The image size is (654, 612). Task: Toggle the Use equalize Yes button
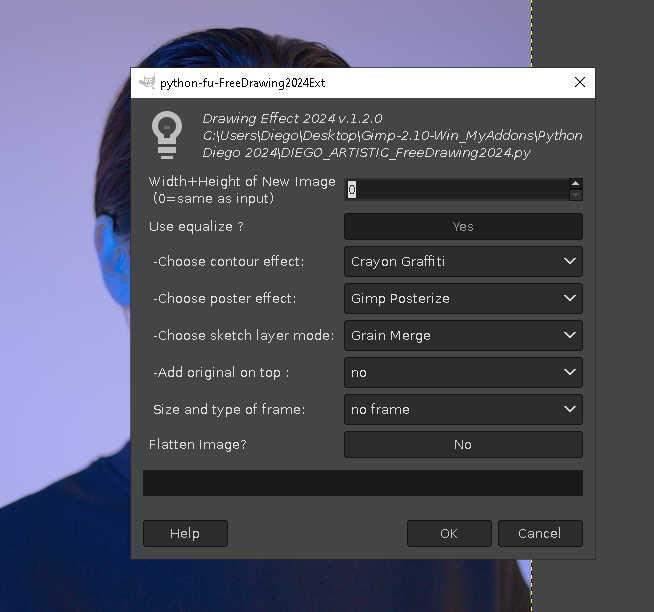[x=463, y=227]
